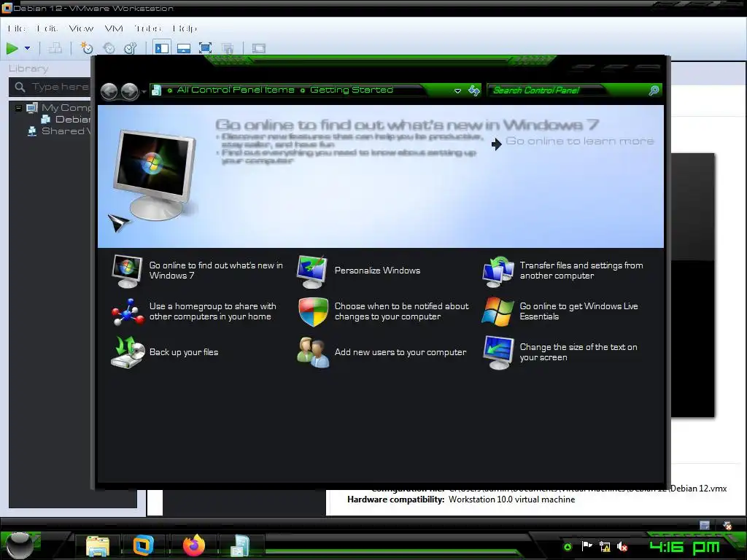
Task: Focus the Library 'Type here' search field
Action: point(50,87)
